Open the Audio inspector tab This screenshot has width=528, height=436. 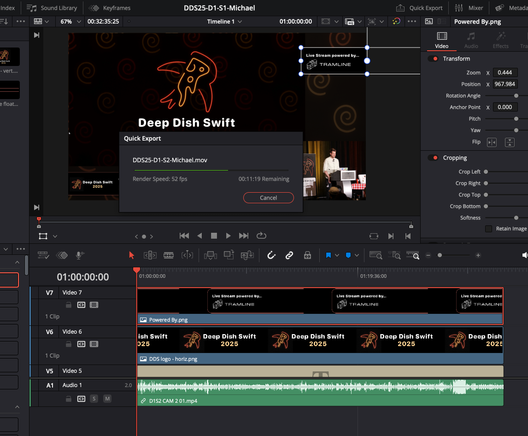coord(471,40)
